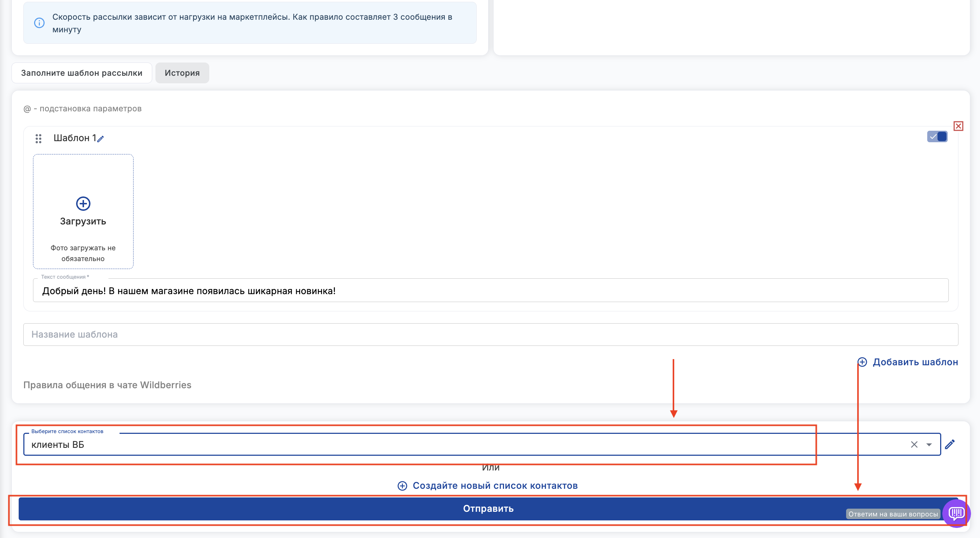
Task: Click the Ответим на ваши вопросы tooltip
Action: point(893,514)
